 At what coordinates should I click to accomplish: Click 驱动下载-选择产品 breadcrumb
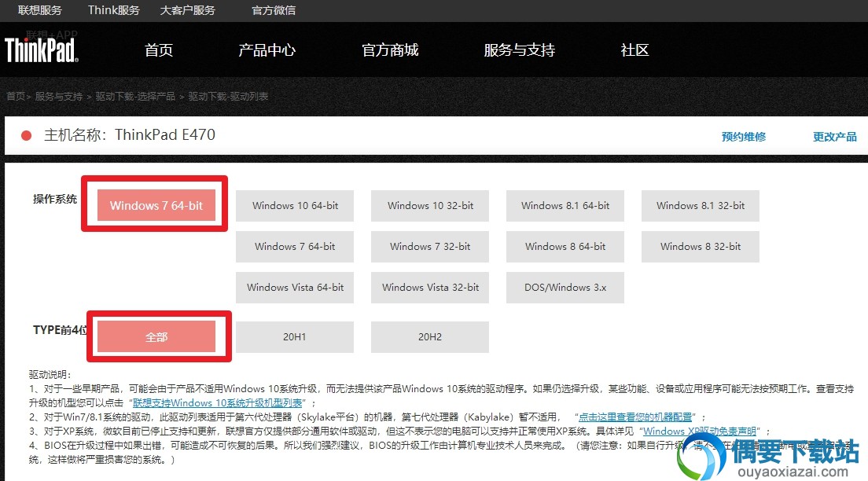[135, 97]
